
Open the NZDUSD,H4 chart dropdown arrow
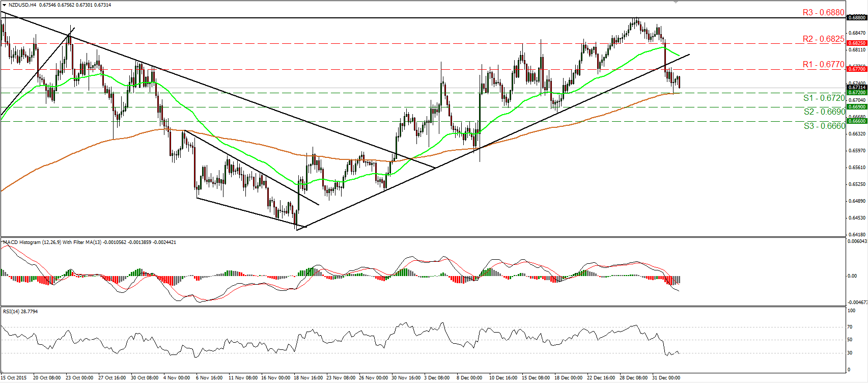coord(4,5)
